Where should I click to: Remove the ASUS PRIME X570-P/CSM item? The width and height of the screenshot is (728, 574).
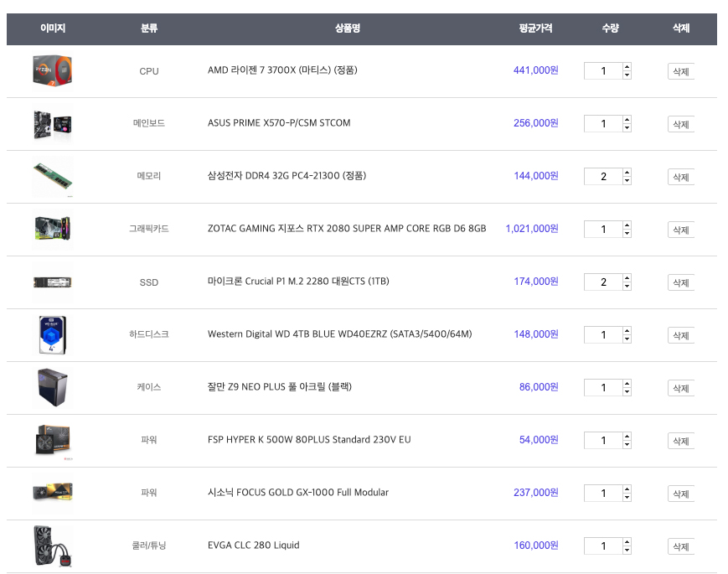point(680,124)
